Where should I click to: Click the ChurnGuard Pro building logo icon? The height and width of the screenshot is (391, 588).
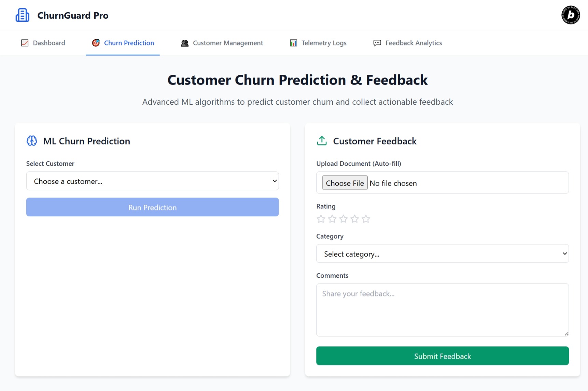coord(23,15)
